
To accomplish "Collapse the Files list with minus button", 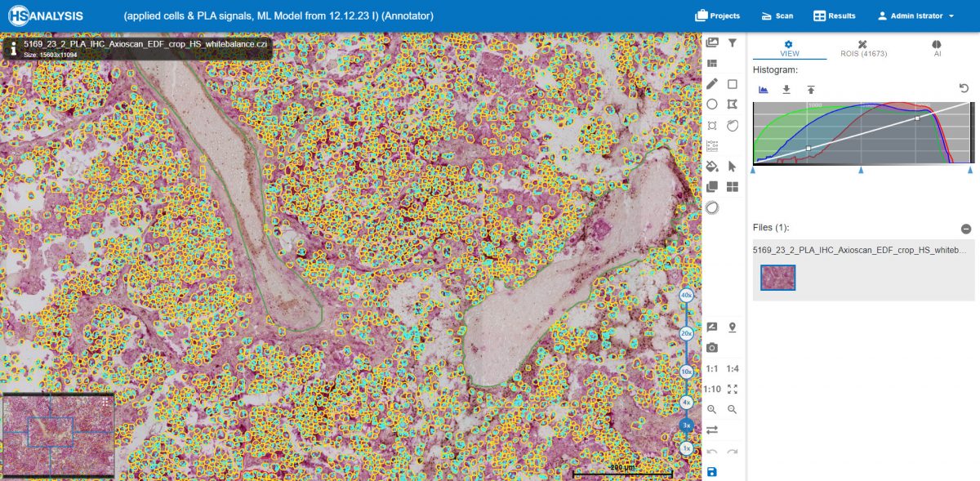I will tap(965, 229).
